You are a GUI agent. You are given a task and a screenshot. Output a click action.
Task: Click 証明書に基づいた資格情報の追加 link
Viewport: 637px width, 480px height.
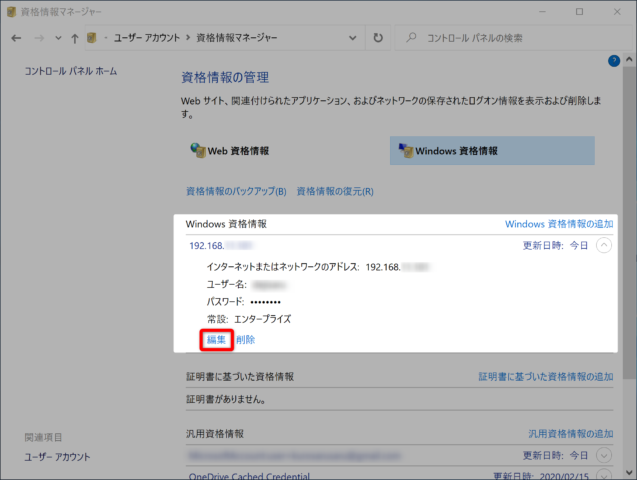point(546,377)
